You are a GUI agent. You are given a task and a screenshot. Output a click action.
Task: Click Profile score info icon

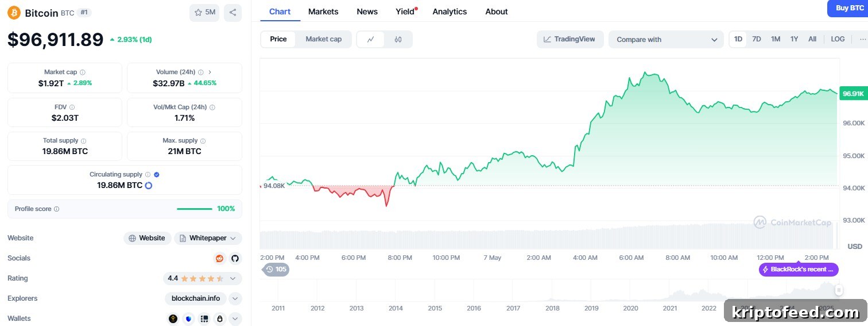[56, 209]
